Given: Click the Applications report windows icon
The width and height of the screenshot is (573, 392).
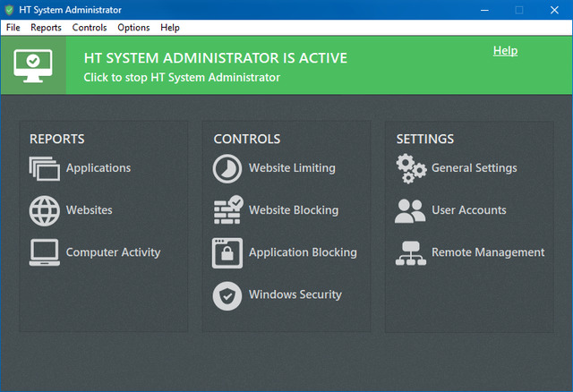Looking at the screenshot, I should pos(44,168).
